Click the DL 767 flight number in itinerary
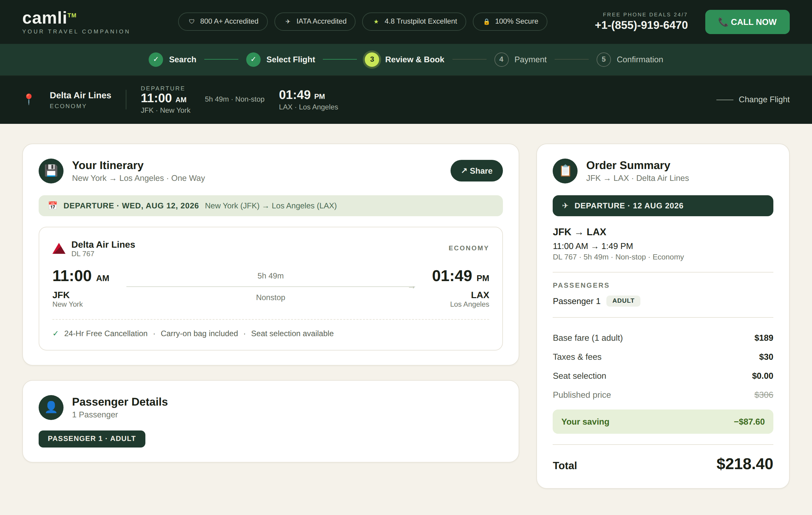Screen dimensions: 812x515 pos(83,254)
